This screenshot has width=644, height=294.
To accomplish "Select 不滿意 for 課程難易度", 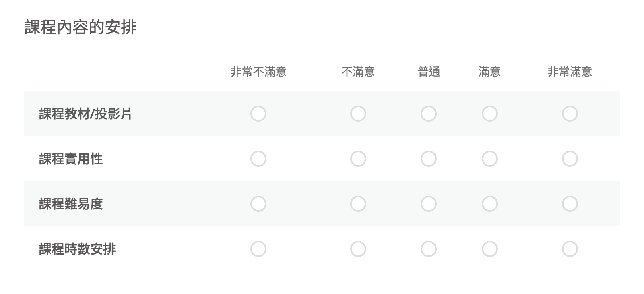I will tap(358, 204).
